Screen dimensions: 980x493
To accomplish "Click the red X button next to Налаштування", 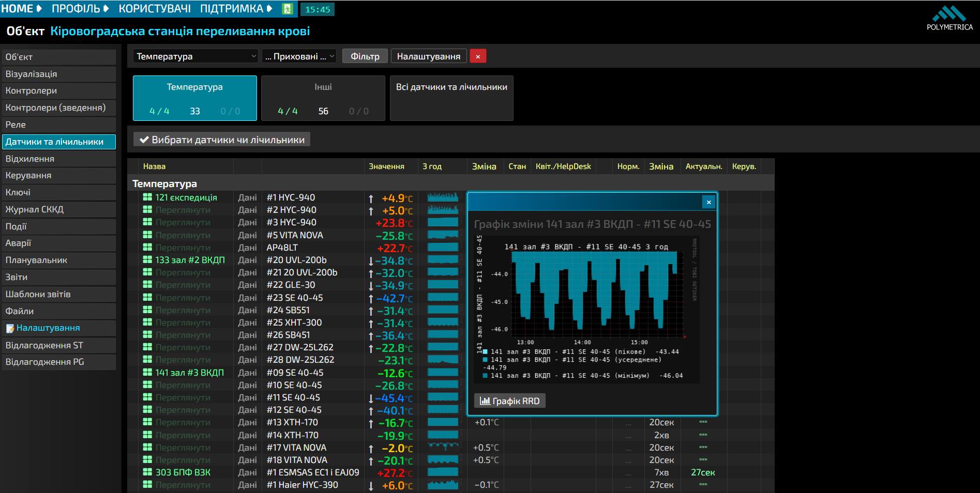I will point(478,56).
